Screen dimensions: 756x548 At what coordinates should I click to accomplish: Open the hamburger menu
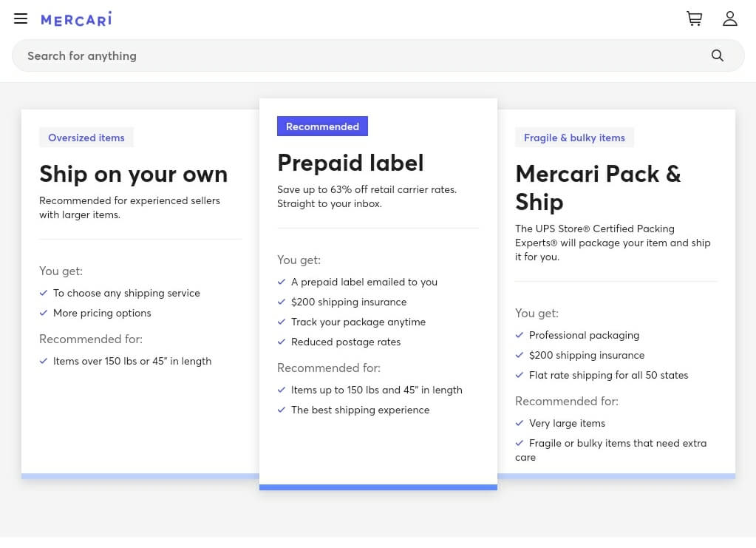[21, 18]
